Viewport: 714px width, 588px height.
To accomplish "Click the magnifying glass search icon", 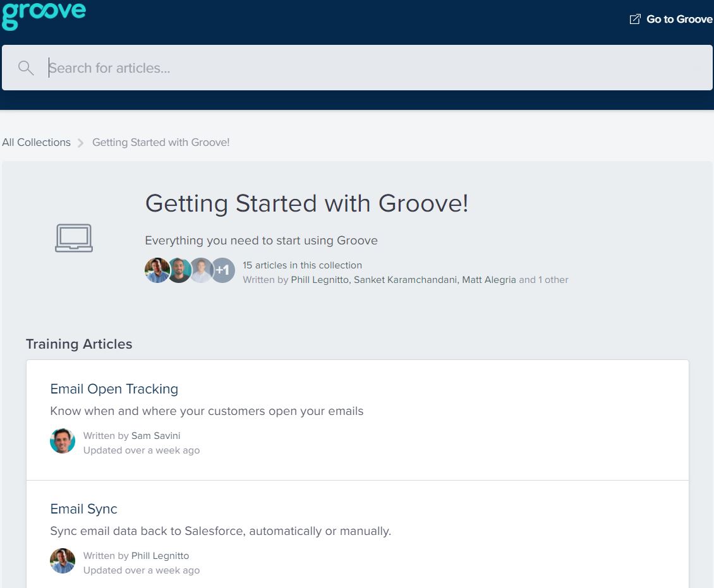I will point(26,68).
